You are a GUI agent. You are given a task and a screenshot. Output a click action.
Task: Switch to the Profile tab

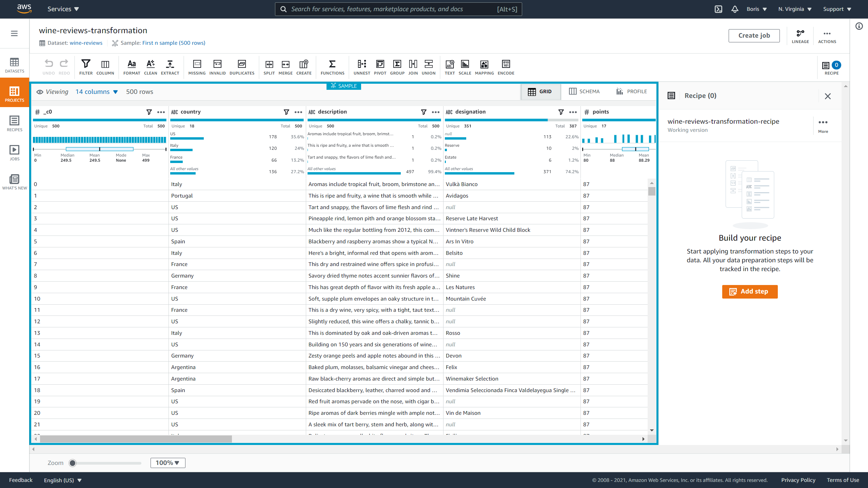(x=632, y=91)
